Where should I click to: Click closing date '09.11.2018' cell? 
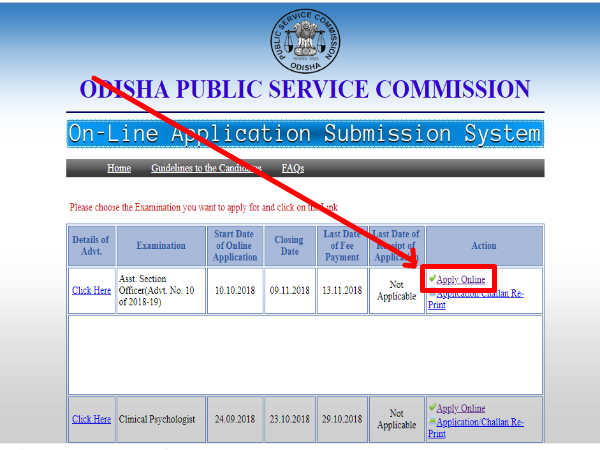[x=290, y=290]
